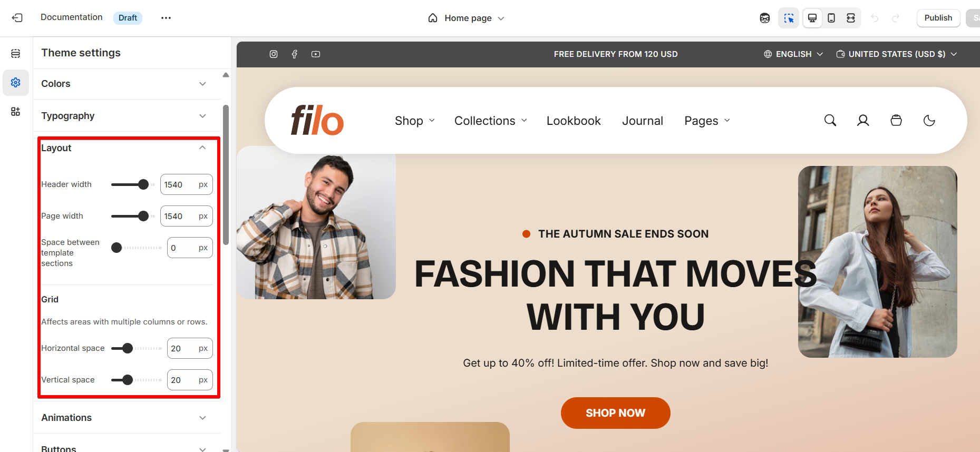Open the Home page template dropdown

467,18
